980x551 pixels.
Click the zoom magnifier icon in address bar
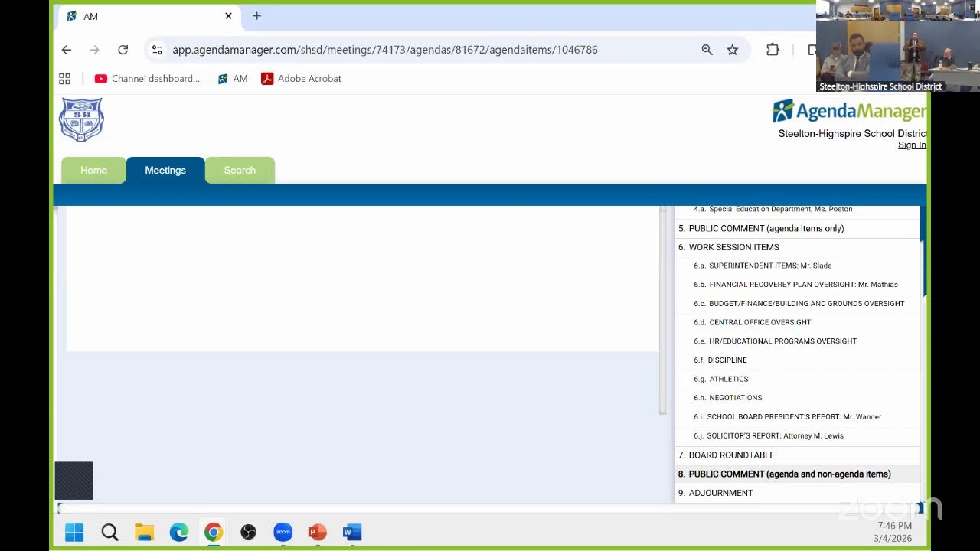[x=707, y=50]
